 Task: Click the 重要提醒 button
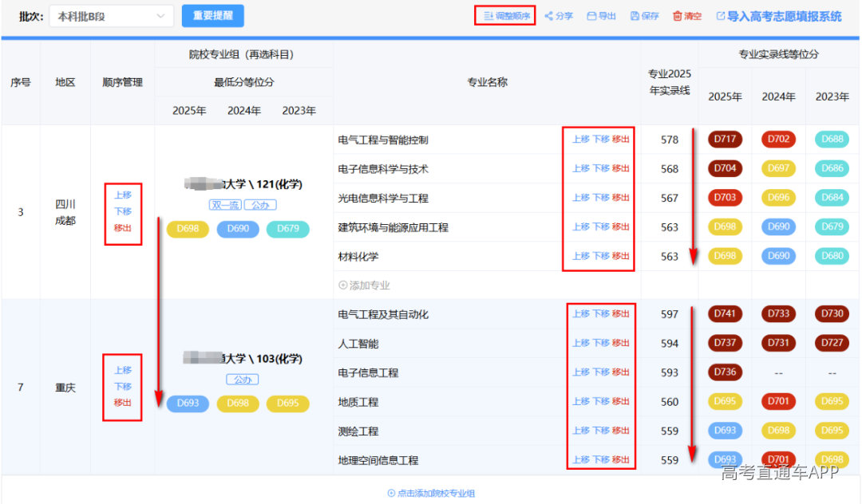(213, 16)
